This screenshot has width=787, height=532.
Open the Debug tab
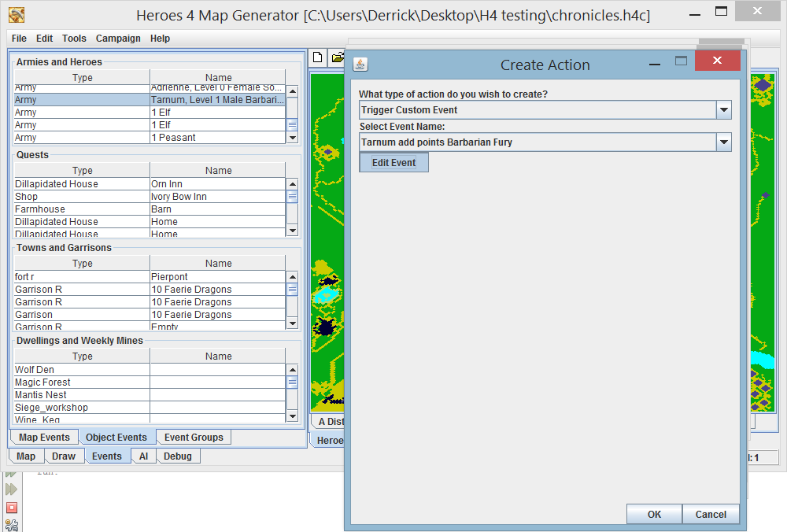pos(178,456)
